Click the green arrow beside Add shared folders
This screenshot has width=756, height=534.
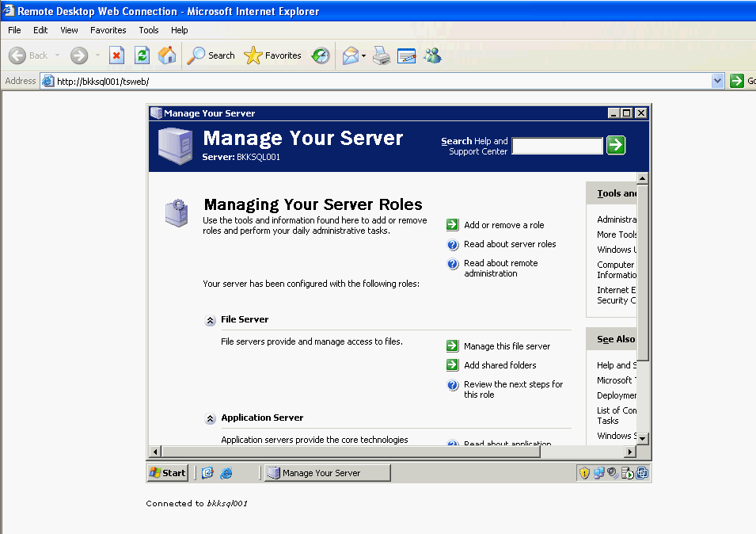click(x=452, y=365)
